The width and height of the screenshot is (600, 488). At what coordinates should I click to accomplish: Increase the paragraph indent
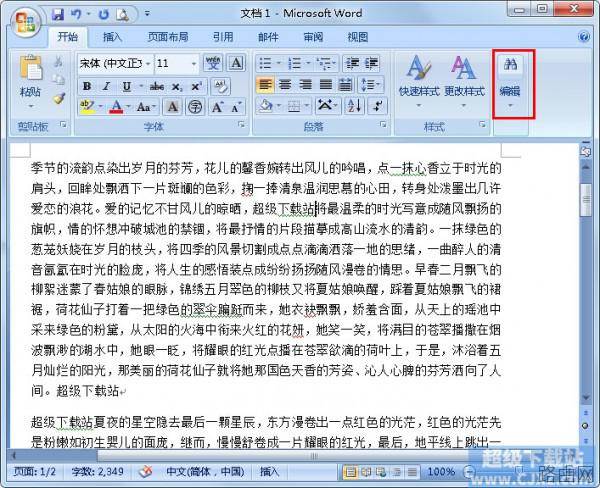pyautogui.click(x=370, y=63)
